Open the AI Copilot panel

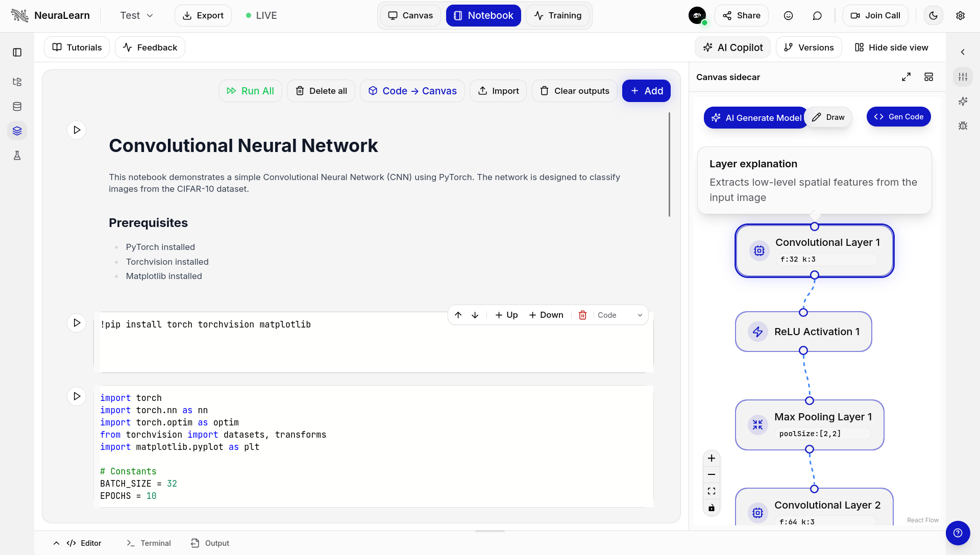point(732,47)
